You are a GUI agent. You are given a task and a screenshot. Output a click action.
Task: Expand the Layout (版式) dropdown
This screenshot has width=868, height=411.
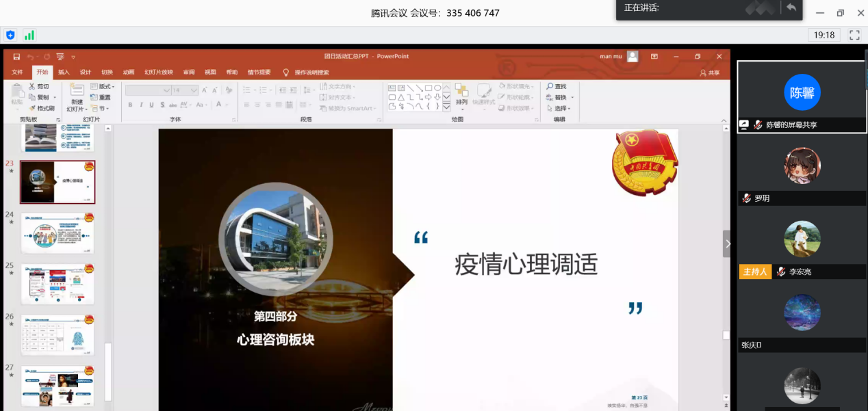coord(106,87)
